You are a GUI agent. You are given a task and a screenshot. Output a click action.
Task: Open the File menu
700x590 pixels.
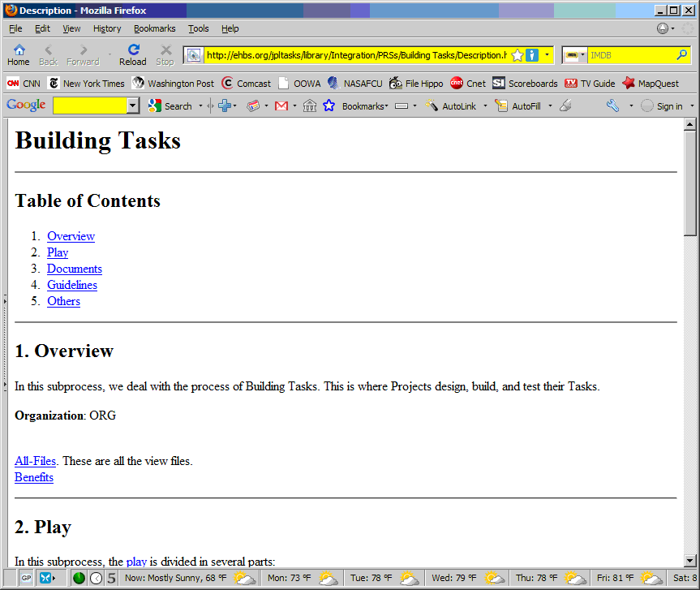(15, 28)
